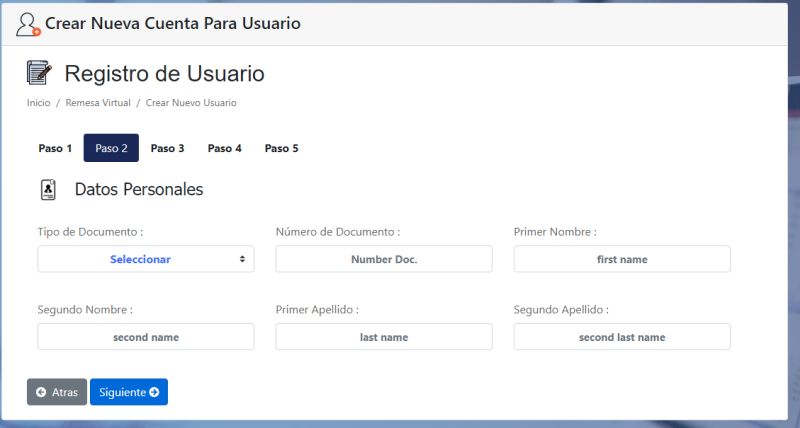Follow the Remesa Virtual breadcrumb link
800x428 pixels.
tap(98, 103)
